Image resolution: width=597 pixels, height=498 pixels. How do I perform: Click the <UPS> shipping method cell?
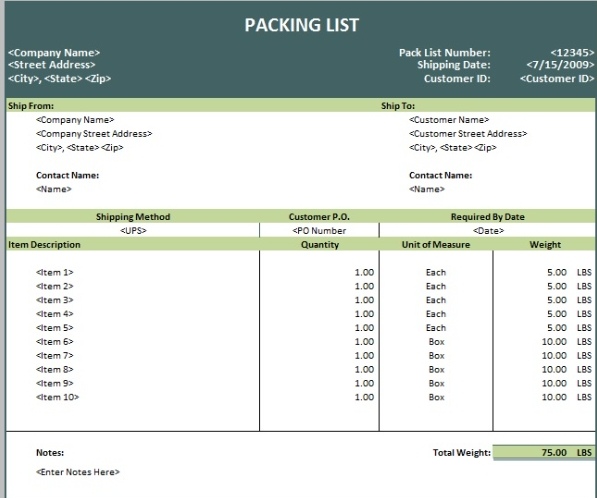point(133,231)
